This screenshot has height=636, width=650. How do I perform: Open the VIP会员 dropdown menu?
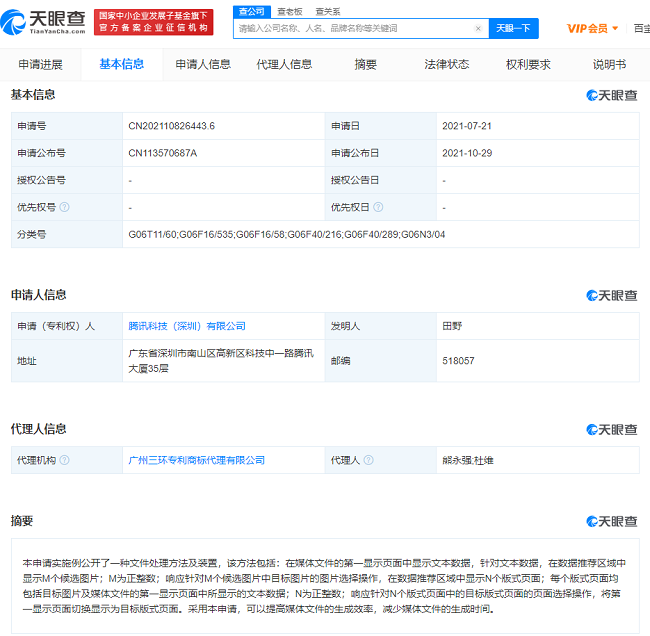click(593, 29)
